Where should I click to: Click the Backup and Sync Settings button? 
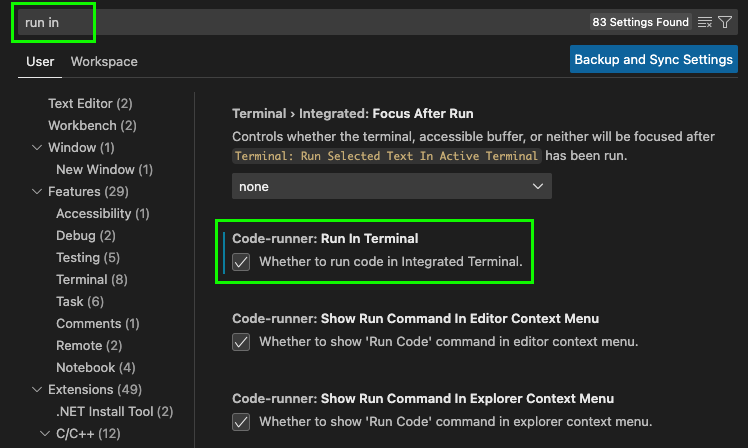pos(654,59)
